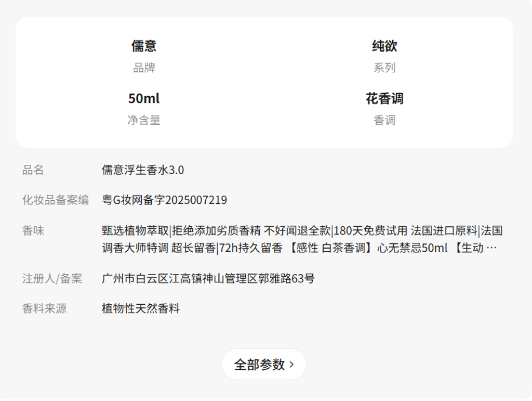The image size is (532, 401).
Task: Click the 品名 row label
Action: 33,170
